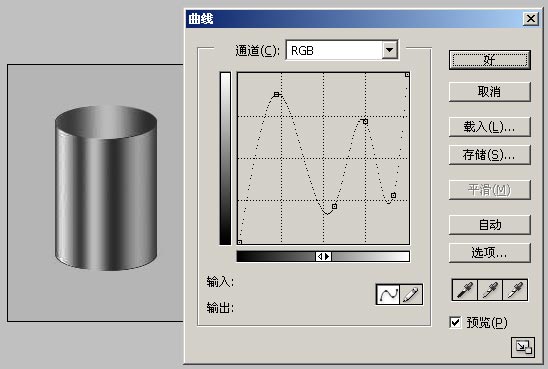Click 存储(S)... to save curve

490,155
